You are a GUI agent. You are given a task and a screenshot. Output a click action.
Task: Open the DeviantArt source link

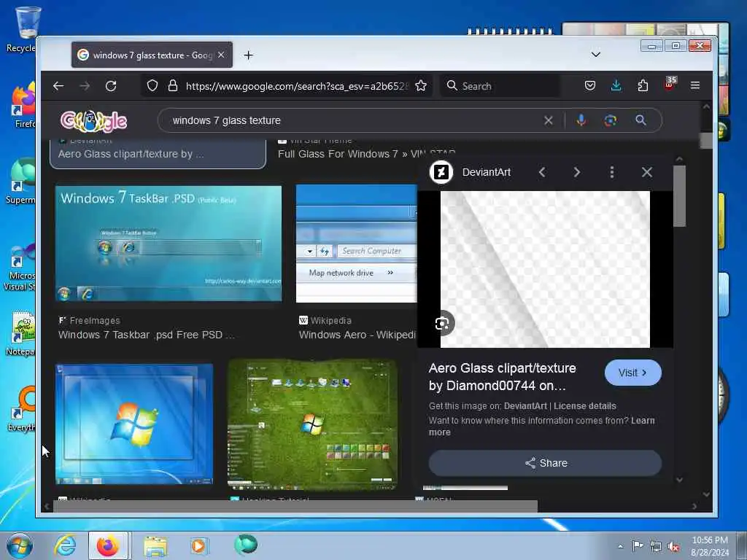pyautogui.click(x=525, y=406)
